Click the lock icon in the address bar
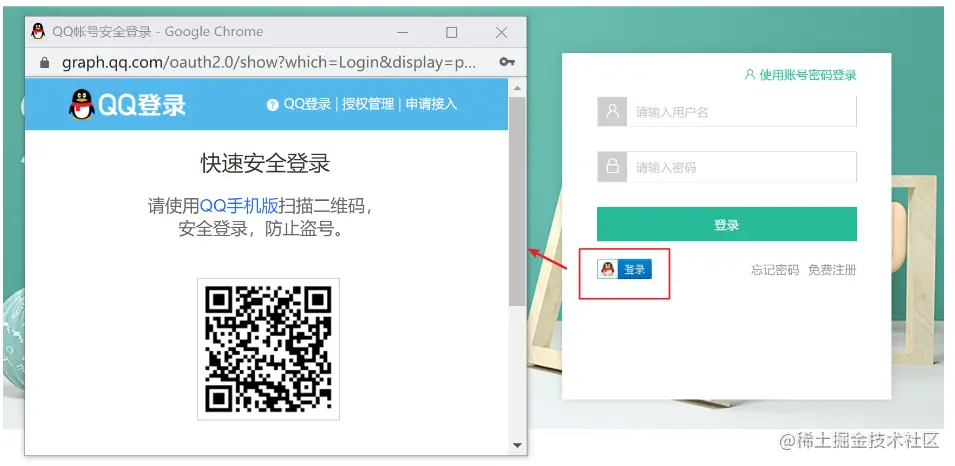The height and width of the screenshot is (466, 955). point(44,63)
